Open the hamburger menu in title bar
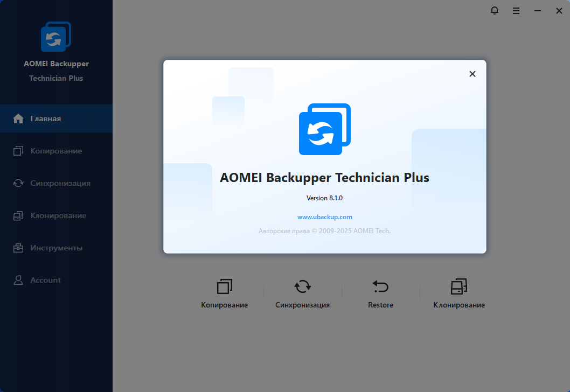The image size is (570, 392). pos(516,11)
